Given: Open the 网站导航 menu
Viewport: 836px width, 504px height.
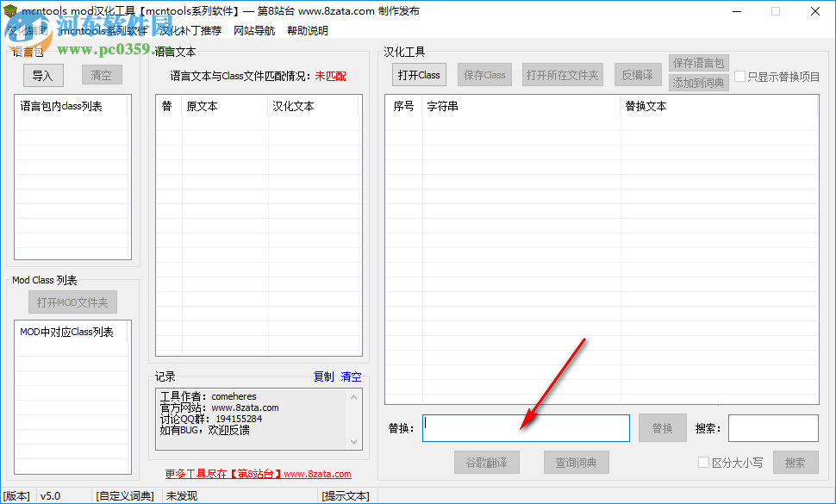Looking at the screenshot, I should pos(253,30).
